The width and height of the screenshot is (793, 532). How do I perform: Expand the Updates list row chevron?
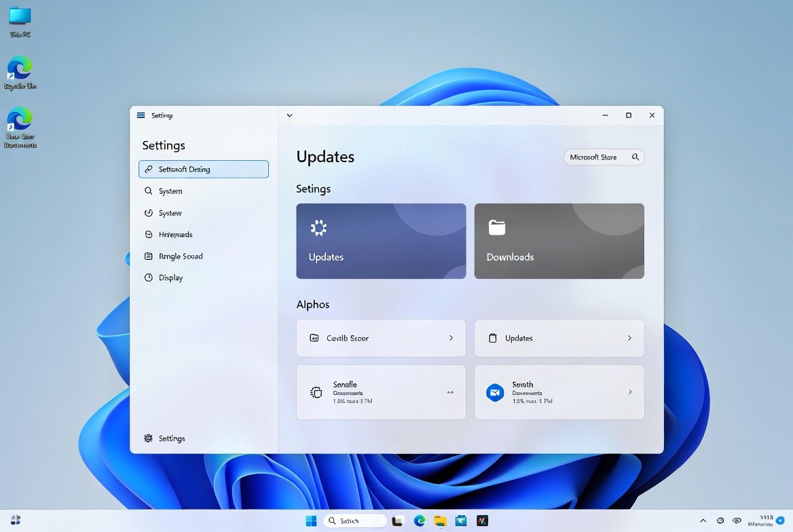click(629, 338)
